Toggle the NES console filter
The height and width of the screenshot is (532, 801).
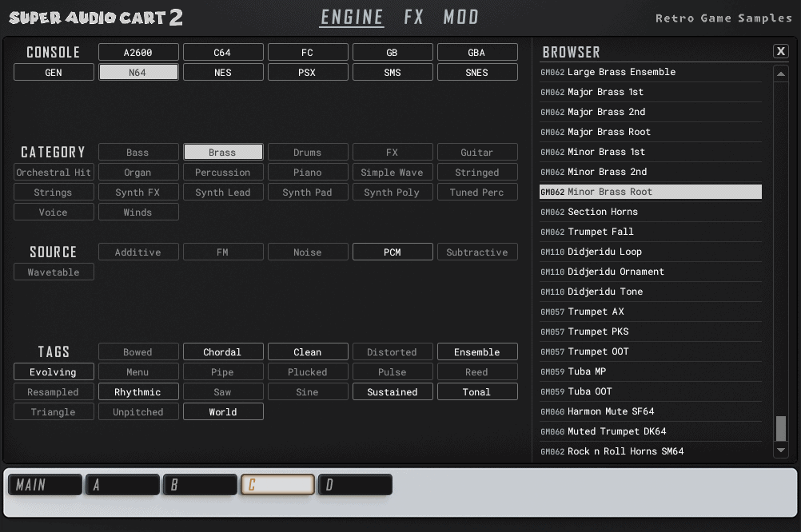(223, 72)
